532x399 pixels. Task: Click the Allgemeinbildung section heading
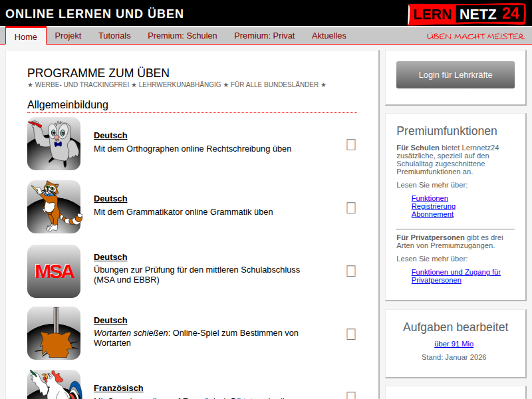click(x=68, y=105)
